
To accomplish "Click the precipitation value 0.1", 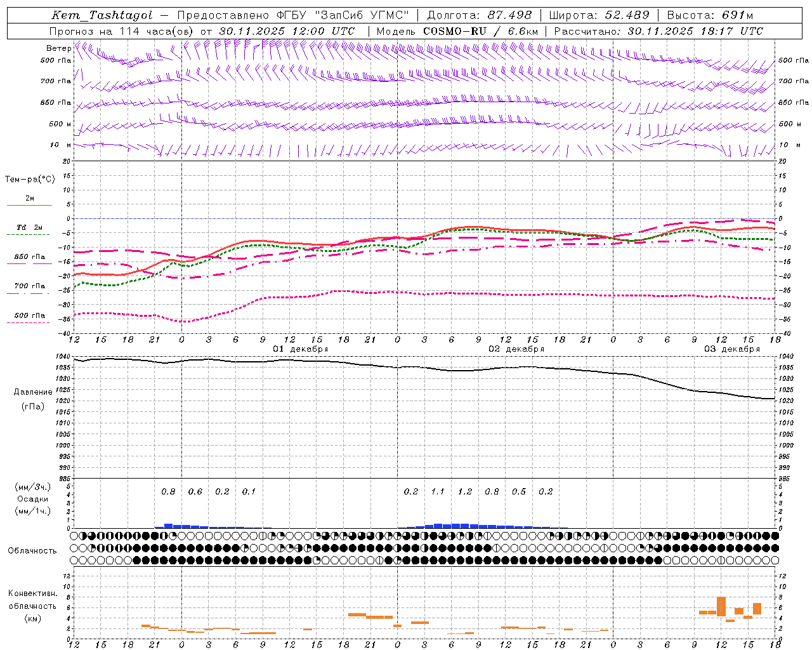I will pyautogui.click(x=249, y=491).
